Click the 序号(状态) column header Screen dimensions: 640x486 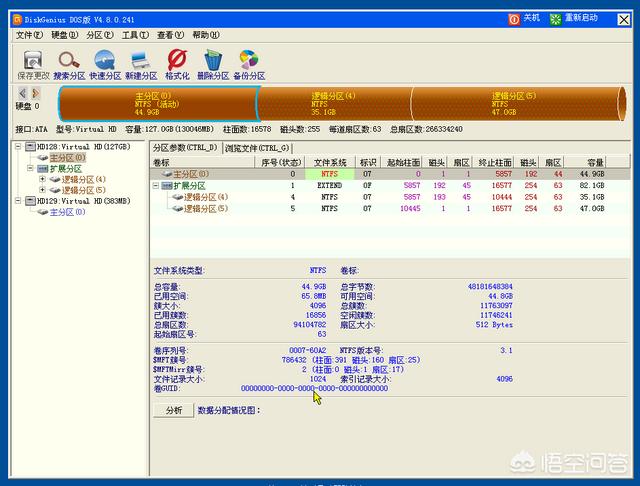tap(280, 162)
